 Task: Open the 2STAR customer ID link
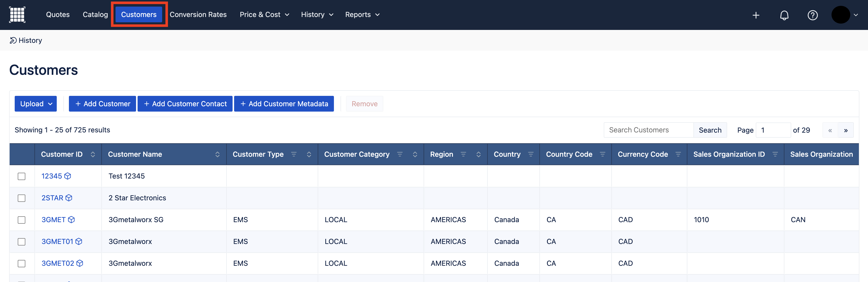[52, 198]
